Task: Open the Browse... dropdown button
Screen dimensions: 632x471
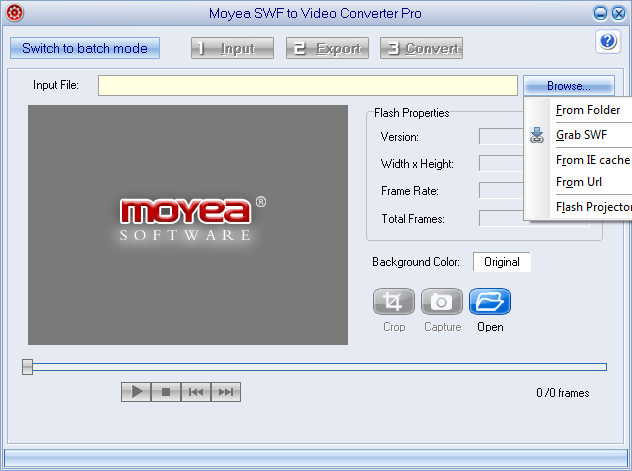Action: tap(569, 85)
